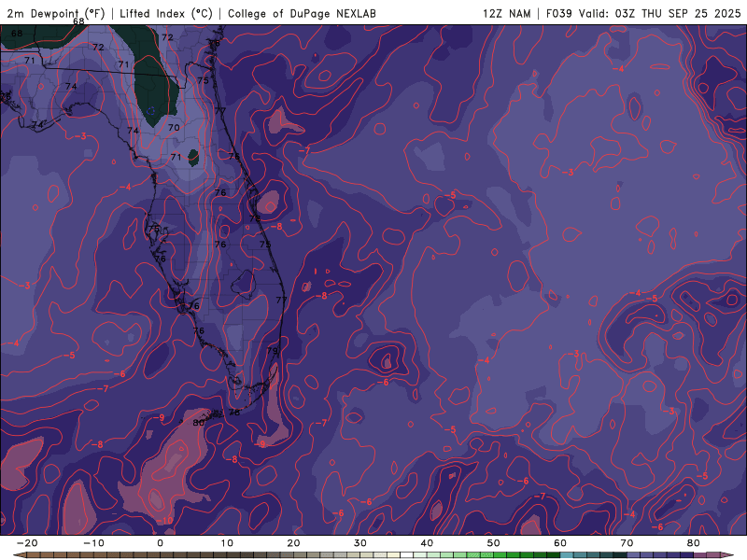Click the "12Z NAM" model run label
The width and height of the screenshot is (747, 560).
click(x=506, y=13)
